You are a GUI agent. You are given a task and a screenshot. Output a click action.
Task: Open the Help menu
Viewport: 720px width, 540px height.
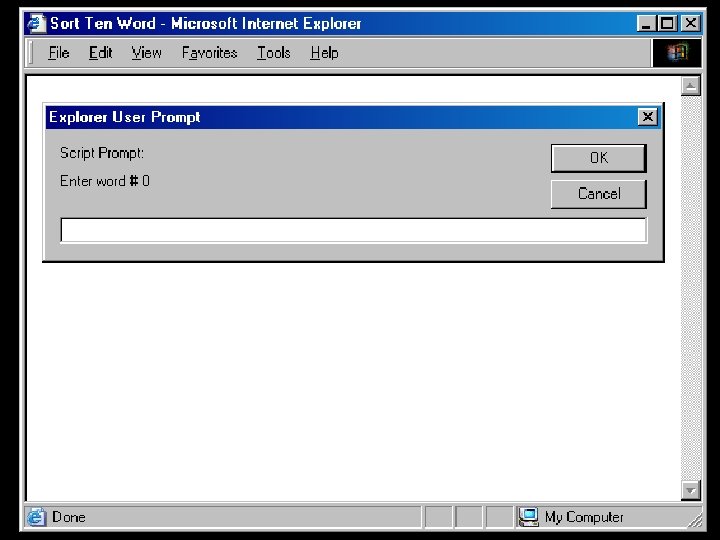pos(324,53)
